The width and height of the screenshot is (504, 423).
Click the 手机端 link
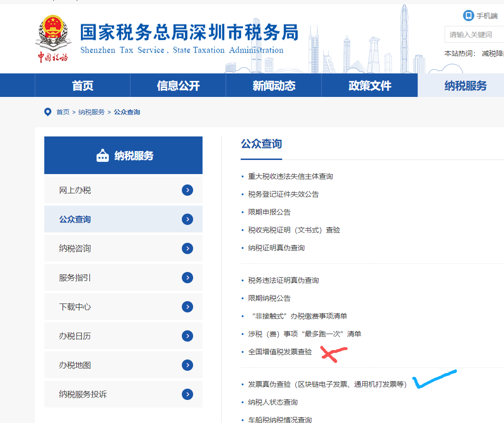coord(487,16)
